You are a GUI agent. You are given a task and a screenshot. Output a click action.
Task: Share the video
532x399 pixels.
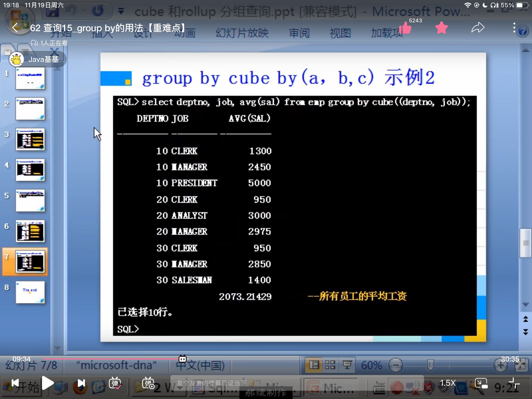click(x=478, y=28)
